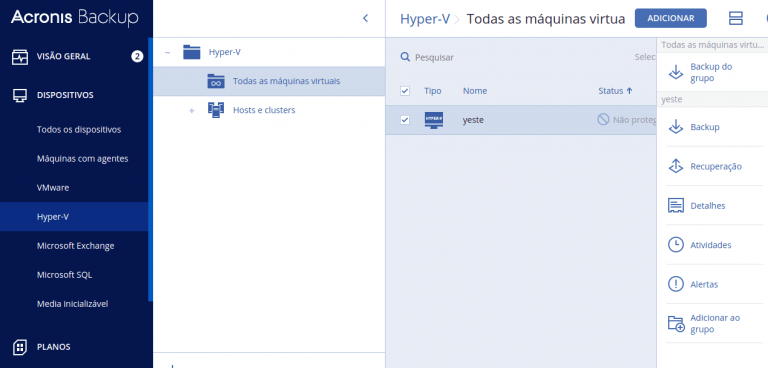Toggle the select-all checkbox in table header
Image resolution: width=768 pixels, height=368 pixels.
(405, 91)
